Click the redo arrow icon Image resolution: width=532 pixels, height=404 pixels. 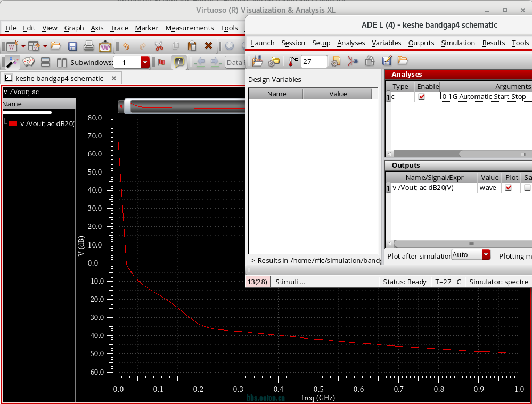pyautogui.click(x=143, y=46)
